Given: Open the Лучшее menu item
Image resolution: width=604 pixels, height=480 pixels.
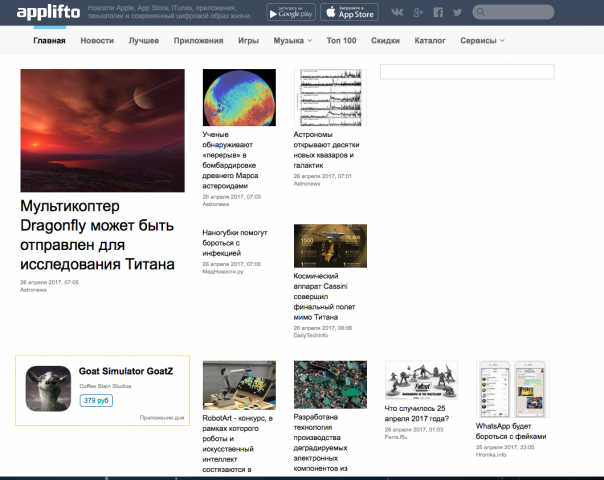Looking at the screenshot, I should 144,40.
